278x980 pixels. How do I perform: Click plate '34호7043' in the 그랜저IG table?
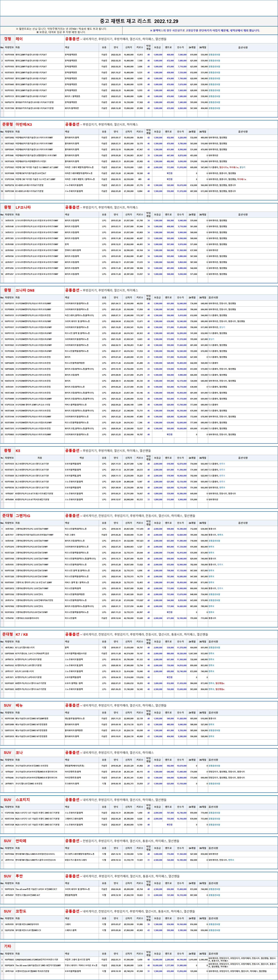point(10,529)
